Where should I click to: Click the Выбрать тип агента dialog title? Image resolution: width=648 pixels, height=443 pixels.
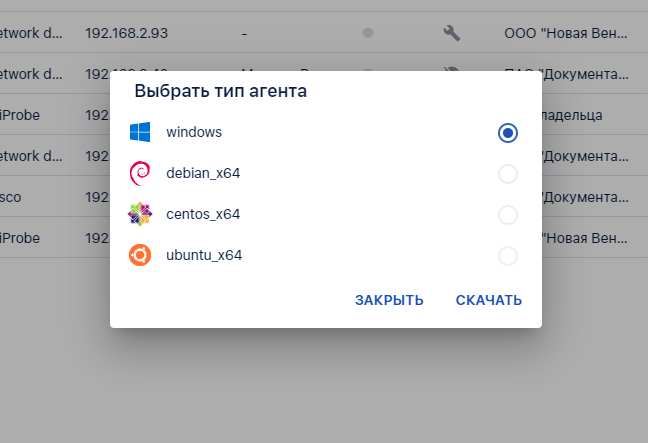221,91
